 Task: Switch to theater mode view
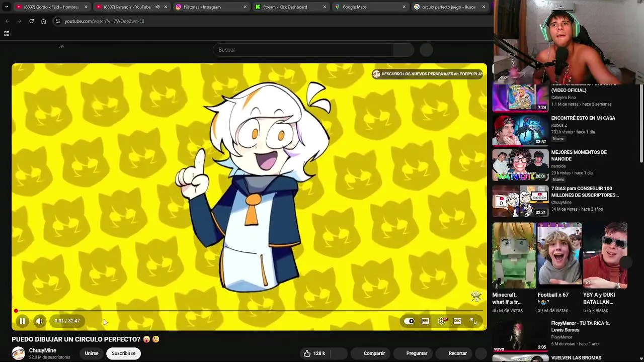[x=457, y=321]
